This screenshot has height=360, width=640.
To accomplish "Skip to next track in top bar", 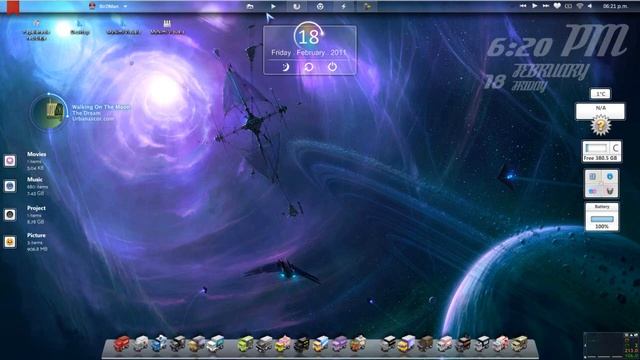I will click(546, 6).
